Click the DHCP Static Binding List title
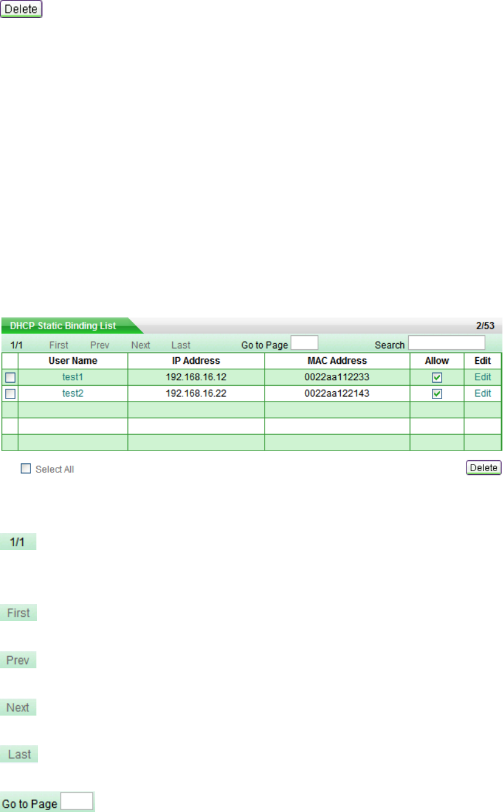Screen dimensions: 504x812 pyautogui.click(x=63, y=326)
